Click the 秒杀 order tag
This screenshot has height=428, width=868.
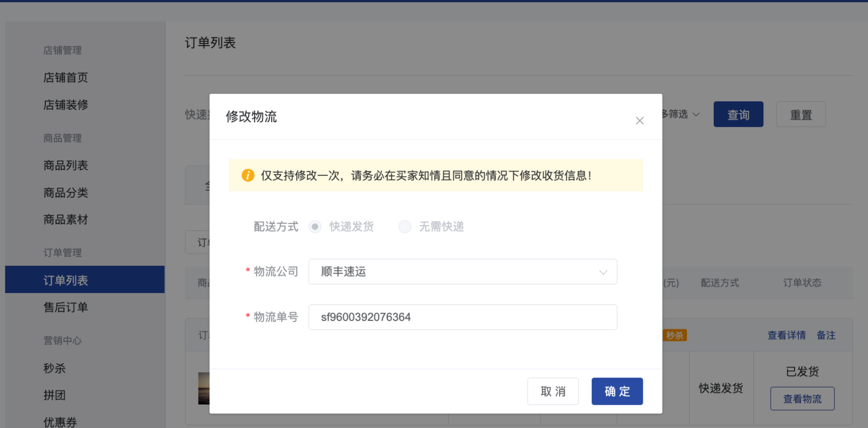tap(675, 335)
